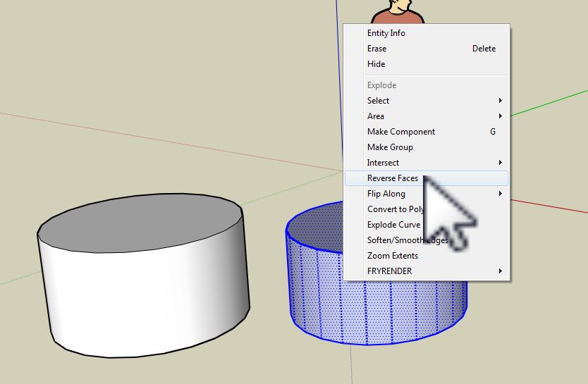Click Make Component menu entry
Screen dimensions: 588x384
(x=401, y=132)
